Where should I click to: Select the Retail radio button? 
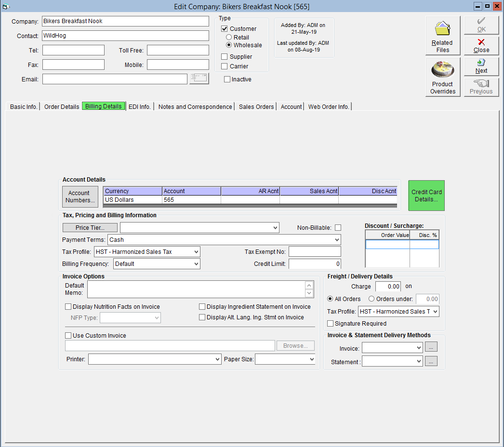click(229, 37)
